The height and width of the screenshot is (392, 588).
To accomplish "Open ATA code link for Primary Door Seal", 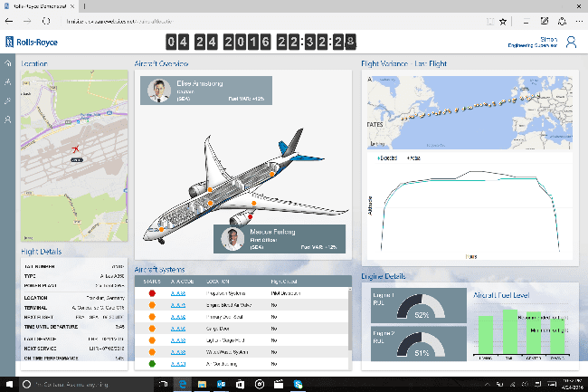I will [x=177, y=317].
